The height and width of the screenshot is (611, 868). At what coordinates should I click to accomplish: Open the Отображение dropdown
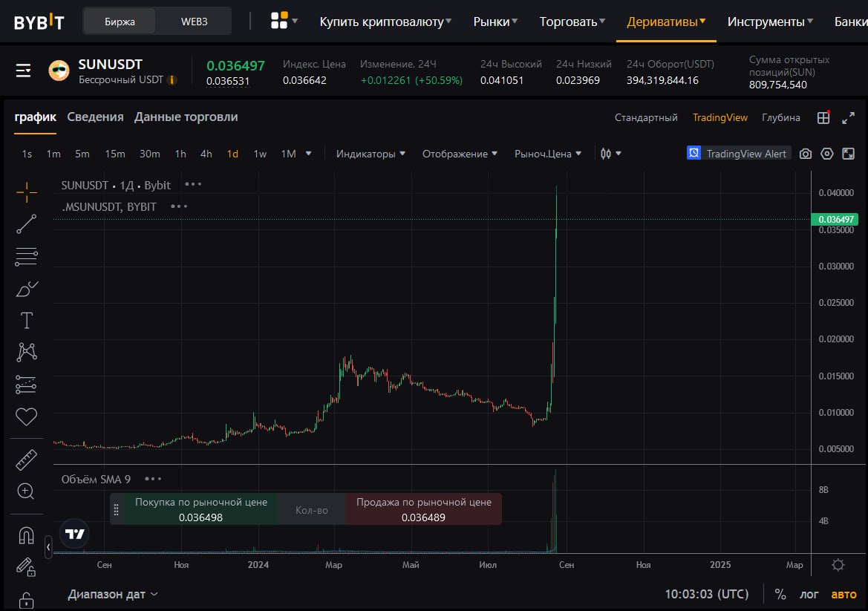[460, 154]
